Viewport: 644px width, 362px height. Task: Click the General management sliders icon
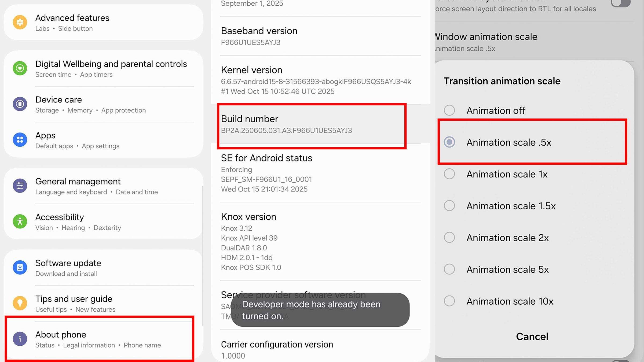pyautogui.click(x=20, y=186)
